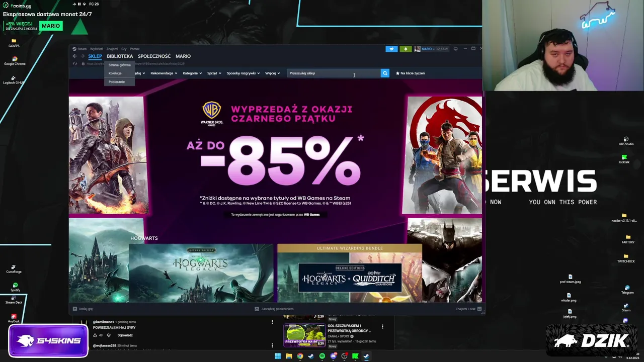Open Spotify from the taskbar
The image size is (644, 362).
click(x=322, y=356)
